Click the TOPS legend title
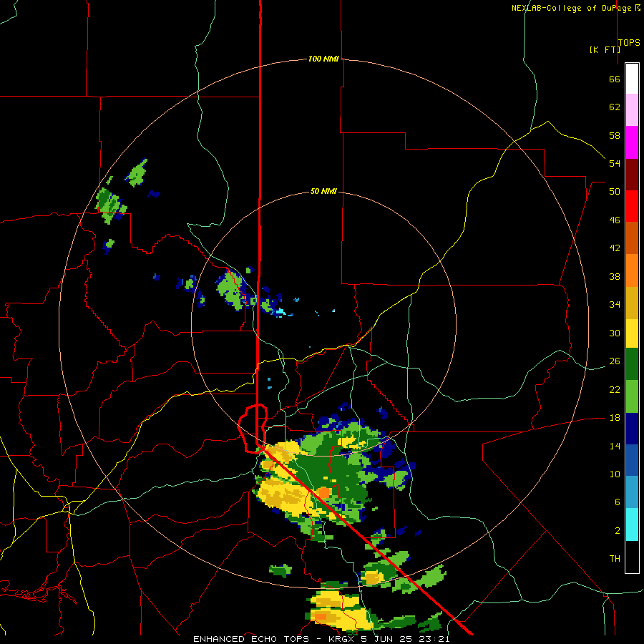 [x=629, y=42]
